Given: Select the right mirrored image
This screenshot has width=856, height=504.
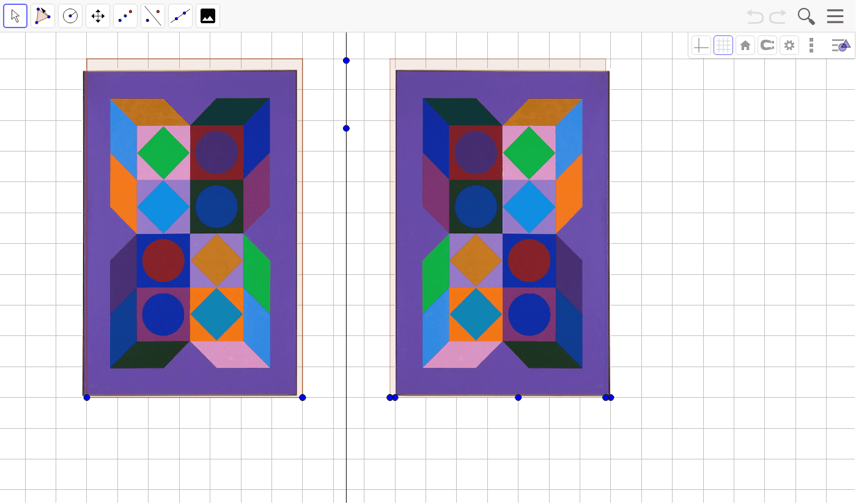Looking at the screenshot, I should 503,233.
